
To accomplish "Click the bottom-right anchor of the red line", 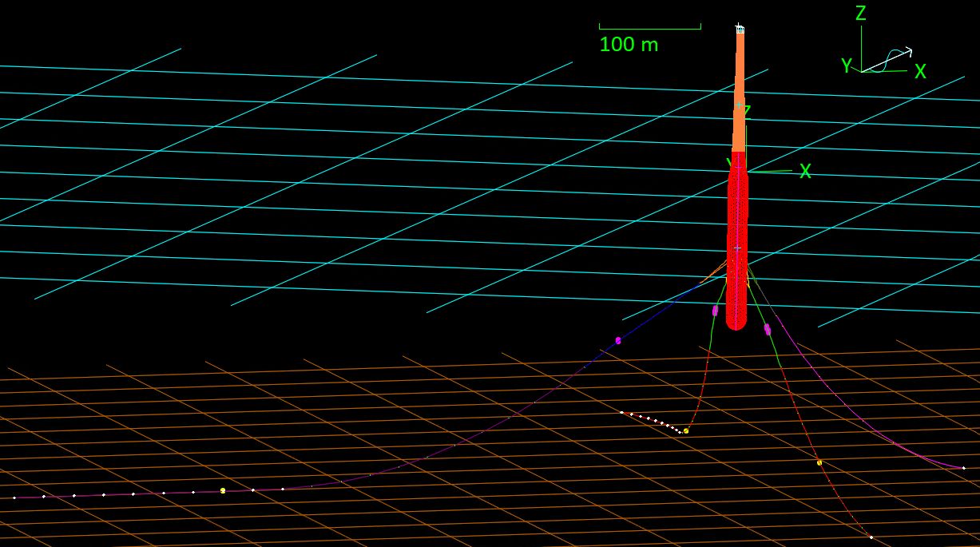I will [x=871, y=537].
